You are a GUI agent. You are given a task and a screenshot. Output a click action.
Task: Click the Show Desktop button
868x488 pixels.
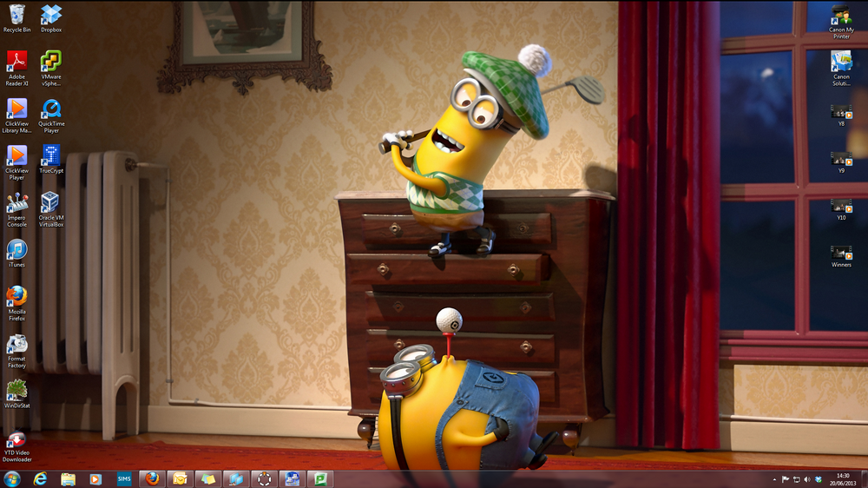click(865, 479)
